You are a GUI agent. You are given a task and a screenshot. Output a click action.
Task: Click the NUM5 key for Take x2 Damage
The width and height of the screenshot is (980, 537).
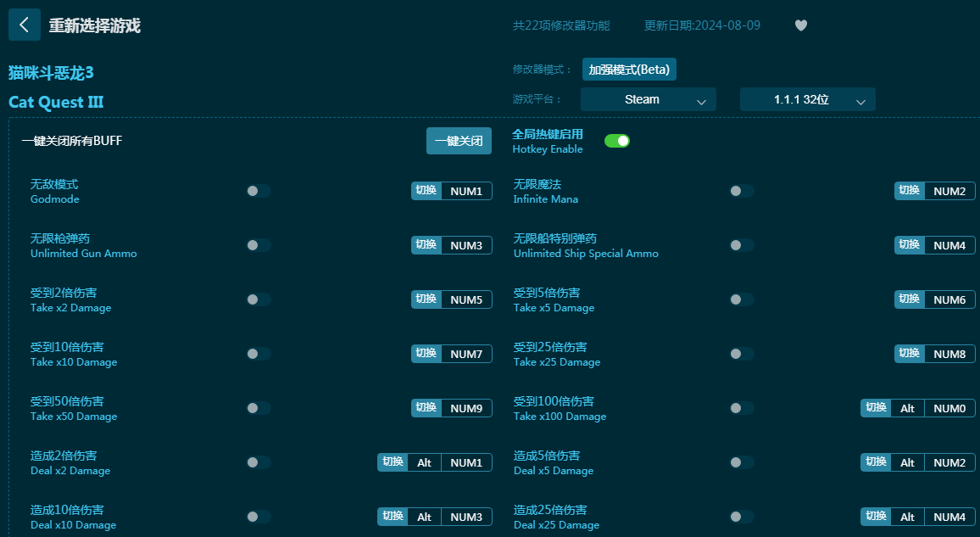466,299
